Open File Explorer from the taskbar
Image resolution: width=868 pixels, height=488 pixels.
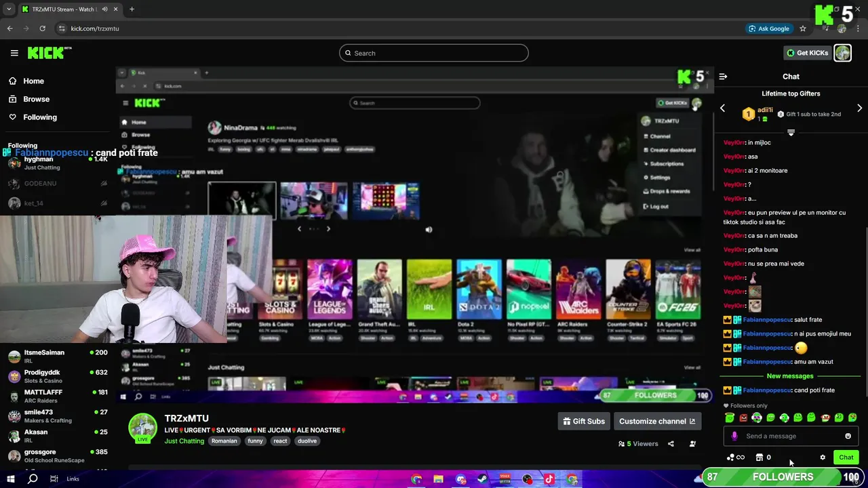pos(438,479)
